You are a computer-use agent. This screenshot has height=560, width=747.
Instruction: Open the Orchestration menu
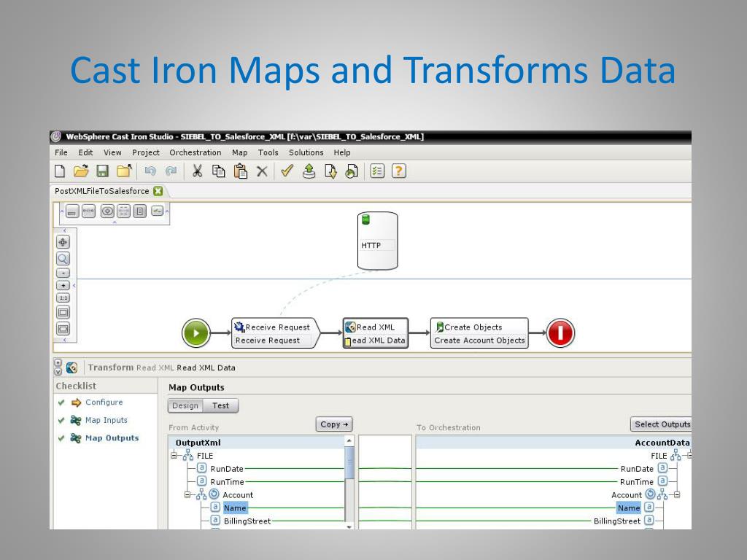pos(196,152)
